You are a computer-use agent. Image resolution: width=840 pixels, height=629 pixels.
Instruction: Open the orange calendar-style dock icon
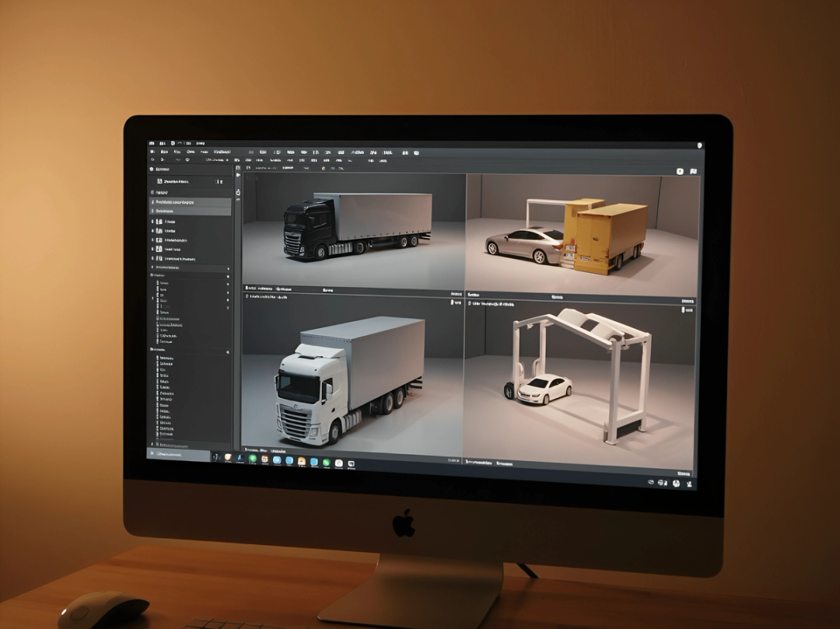click(x=264, y=459)
